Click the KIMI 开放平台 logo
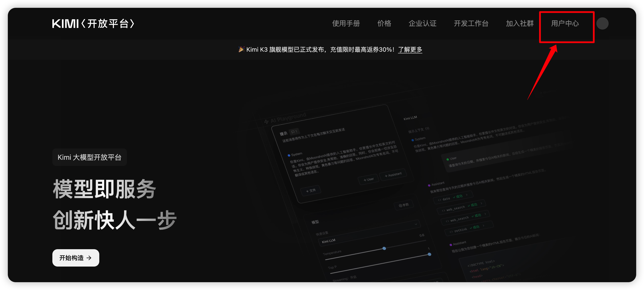Image resolution: width=644 pixels, height=290 pixels. (93, 24)
